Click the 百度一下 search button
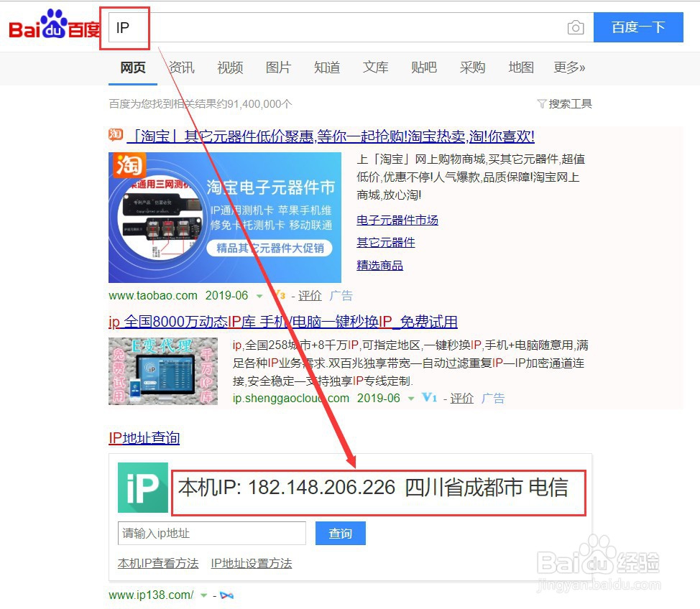Screen dimensions: 700x609 (x=638, y=27)
